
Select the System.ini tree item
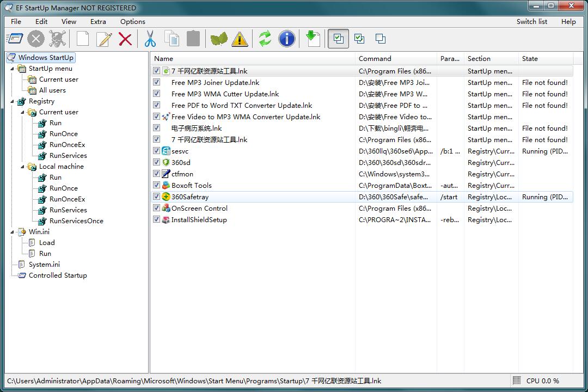44,265
